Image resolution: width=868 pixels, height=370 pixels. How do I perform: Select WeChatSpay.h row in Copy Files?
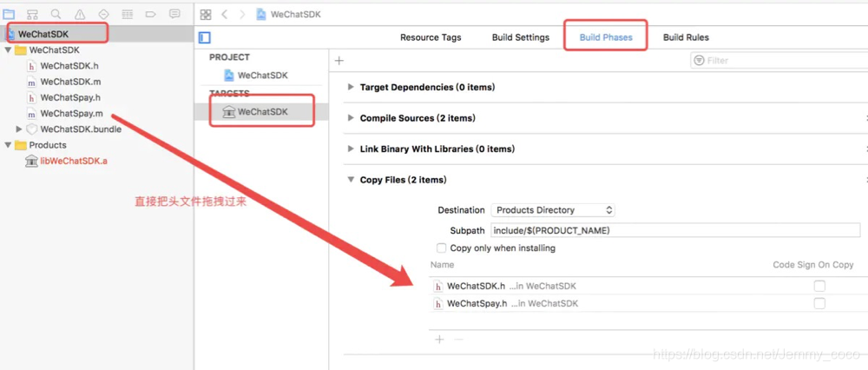coord(648,303)
